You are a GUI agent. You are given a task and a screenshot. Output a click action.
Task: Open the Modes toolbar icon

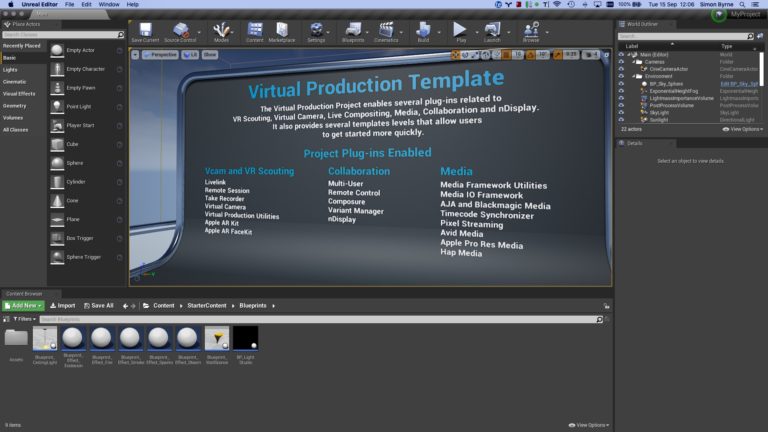pos(221,31)
